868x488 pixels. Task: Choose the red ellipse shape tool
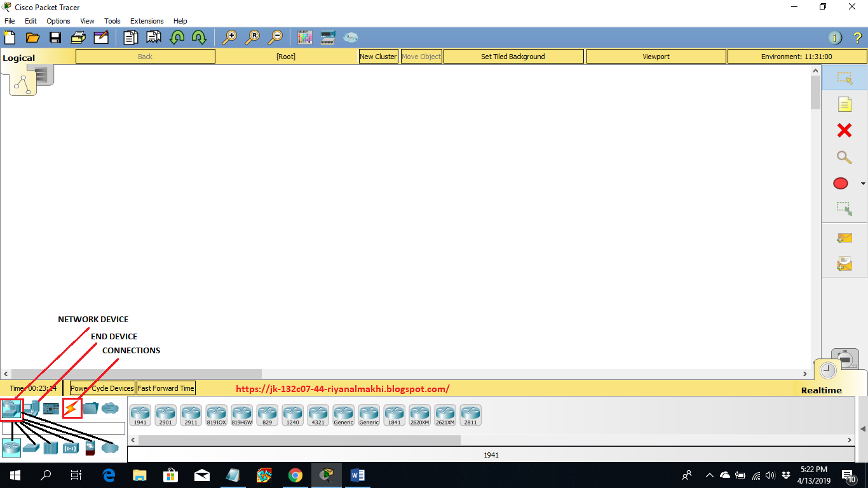(841, 184)
